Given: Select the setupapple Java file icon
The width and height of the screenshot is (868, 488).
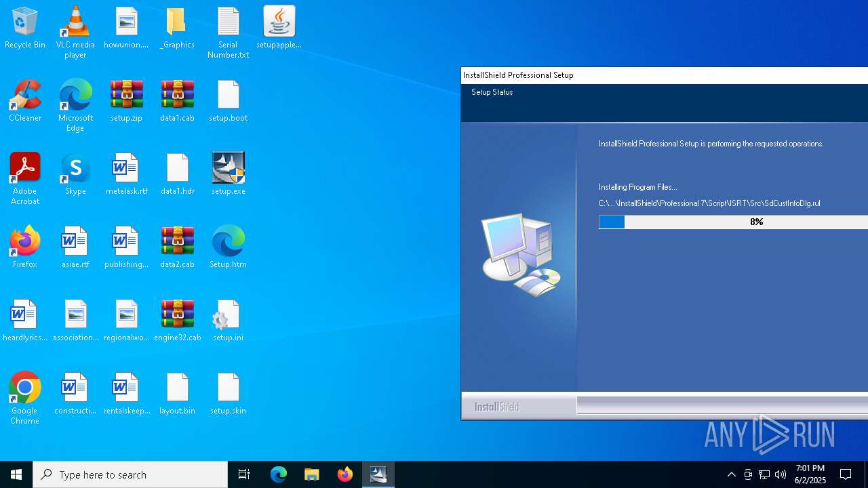Looking at the screenshot, I should [279, 28].
